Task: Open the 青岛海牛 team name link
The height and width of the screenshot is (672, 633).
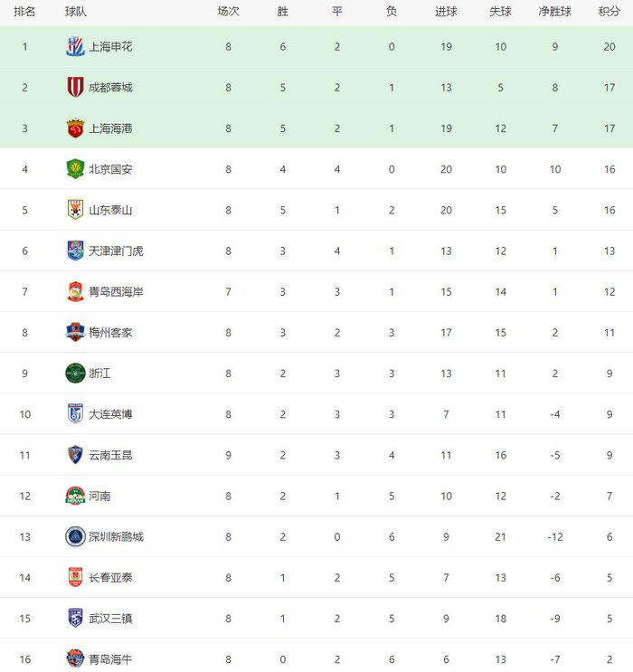Action: click(x=110, y=659)
